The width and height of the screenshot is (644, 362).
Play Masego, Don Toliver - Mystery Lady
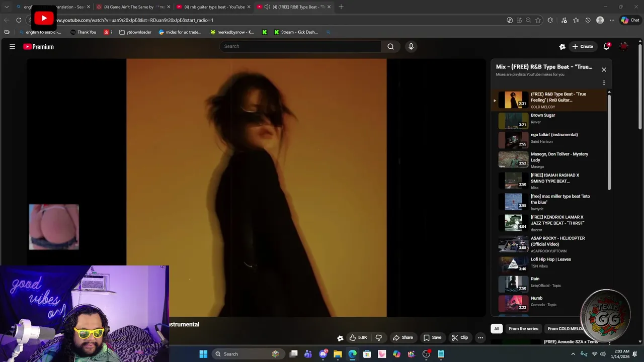click(548, 160)
